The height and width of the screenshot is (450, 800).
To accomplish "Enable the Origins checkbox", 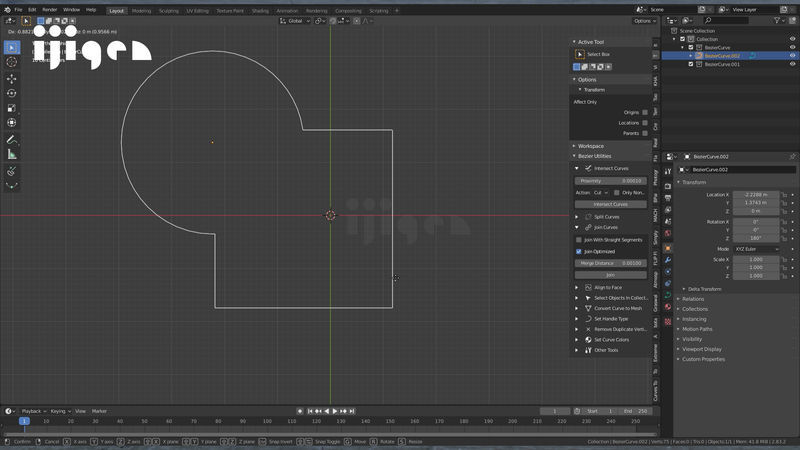I will point(645,112).
